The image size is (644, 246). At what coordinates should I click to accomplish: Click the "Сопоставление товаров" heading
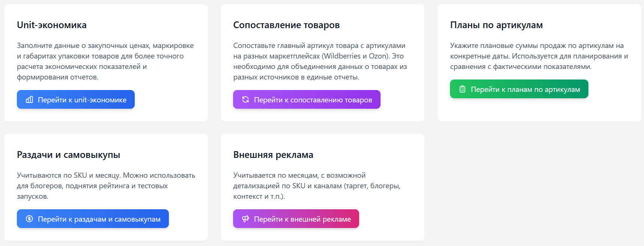pyautogui.click(x=286, y=25)
